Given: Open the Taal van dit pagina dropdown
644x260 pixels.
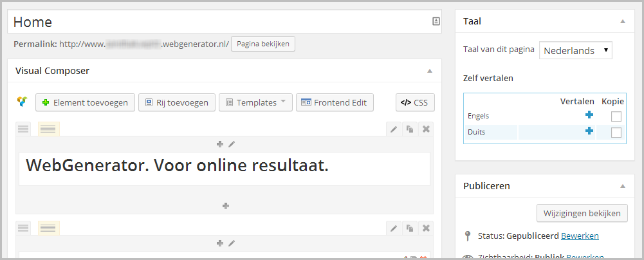Looking at the screenshot, I should click(x=575, y=50).
